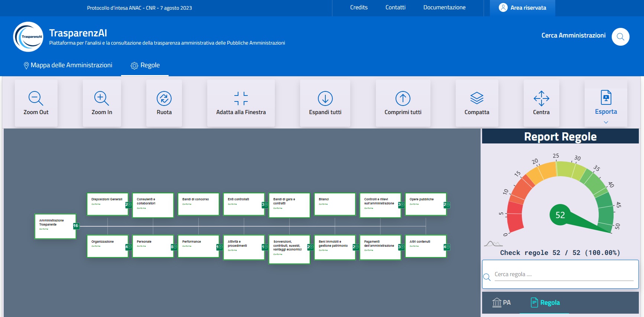Fit diagram using Adatta alla Finestra
The image size is (644, 317).
pos(241,98)
